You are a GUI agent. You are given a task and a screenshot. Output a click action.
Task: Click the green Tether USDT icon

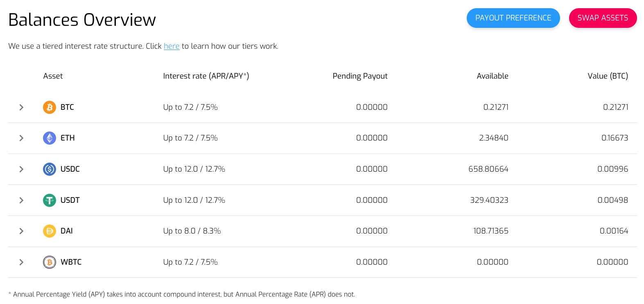[x=50, y=200]
